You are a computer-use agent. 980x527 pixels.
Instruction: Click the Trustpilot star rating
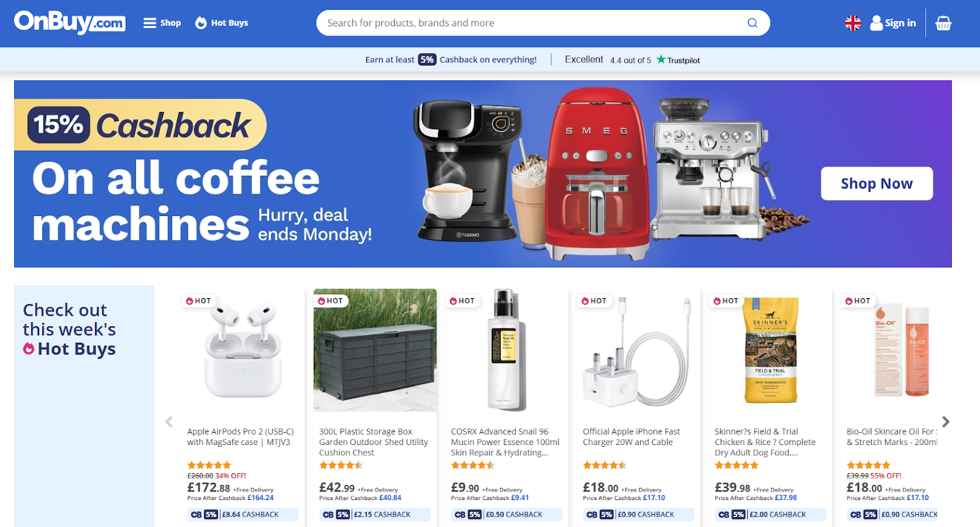[x=631, y=59]
